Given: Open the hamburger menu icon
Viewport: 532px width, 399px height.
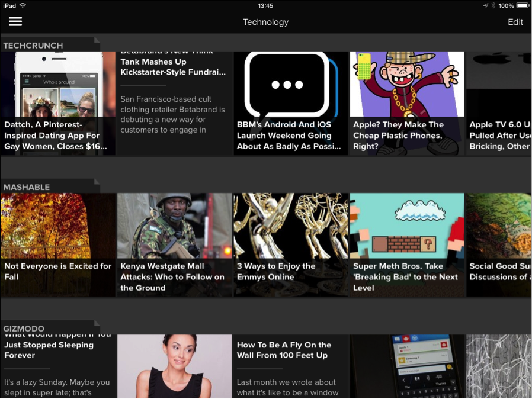Looking at the screenshot, I should (15, 21).
